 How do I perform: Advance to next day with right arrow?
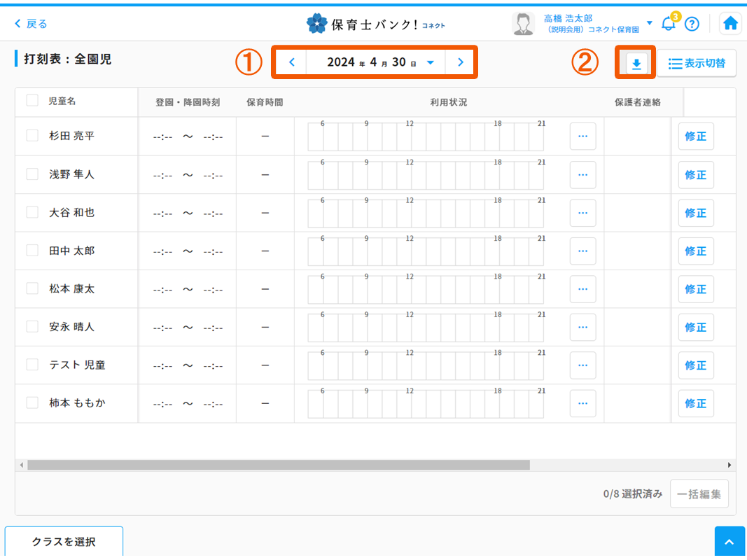coord(460,62)
